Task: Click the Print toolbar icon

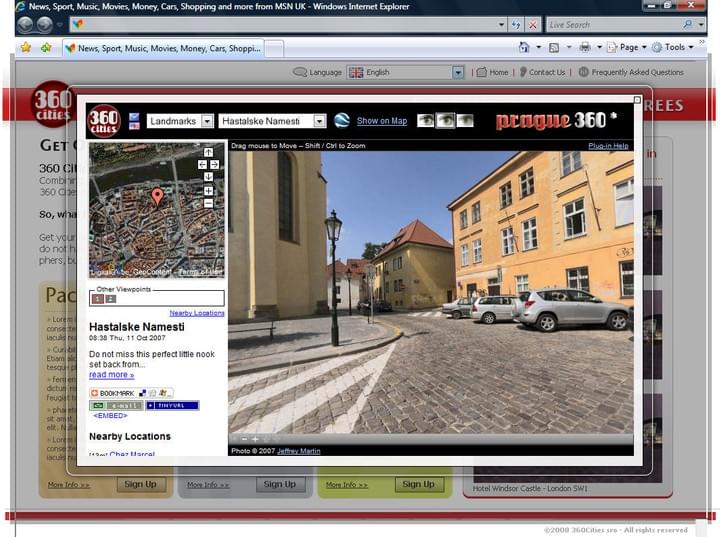Action: click(585, 47)
